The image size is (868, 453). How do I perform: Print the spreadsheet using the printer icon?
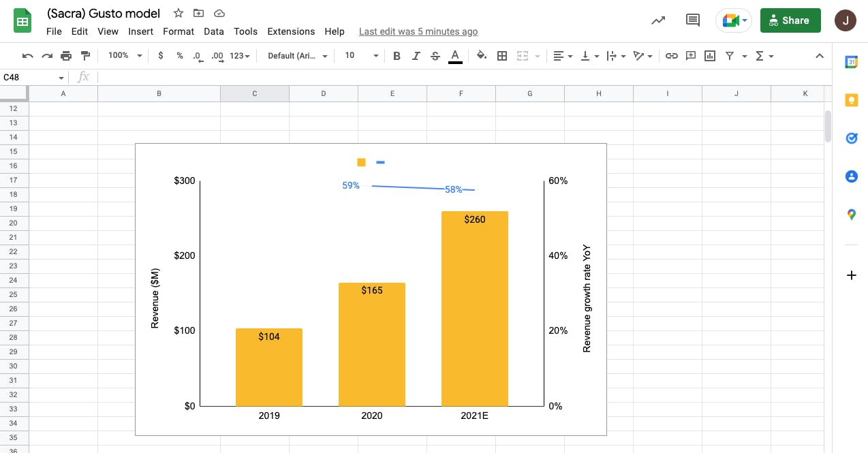tap(66, 56)
